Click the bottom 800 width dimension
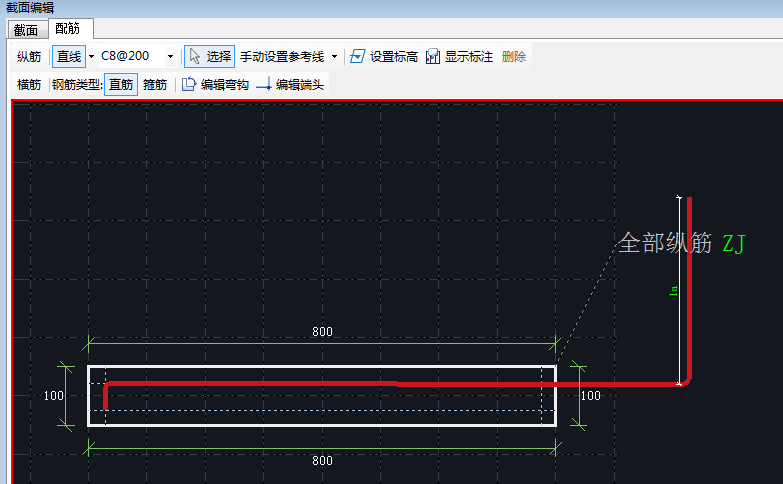The width and height of the screenshot is (783, 484). click(x=323, y=461)
